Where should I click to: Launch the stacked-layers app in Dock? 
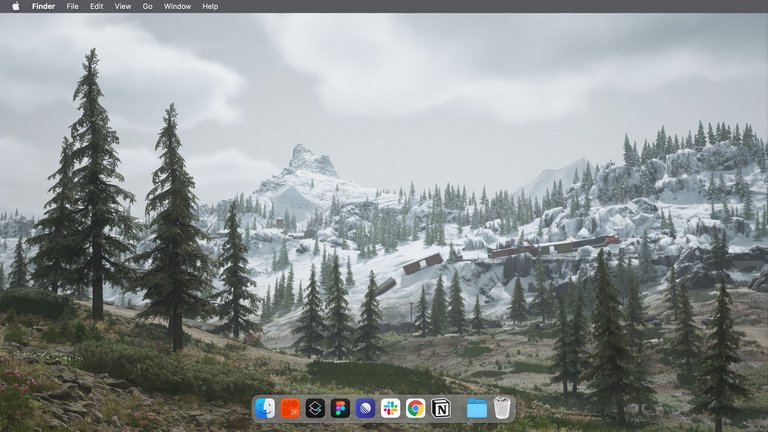(315, 408)
